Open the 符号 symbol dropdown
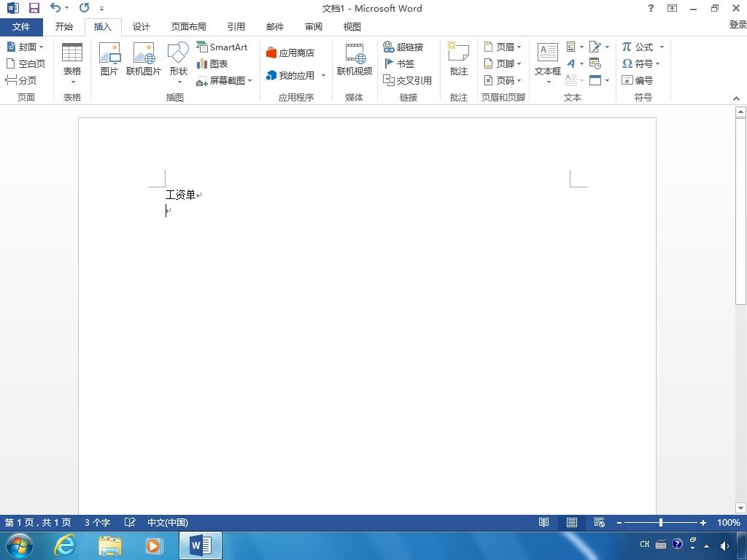Viewport: 747px width, 560px height. coord(640,63)
